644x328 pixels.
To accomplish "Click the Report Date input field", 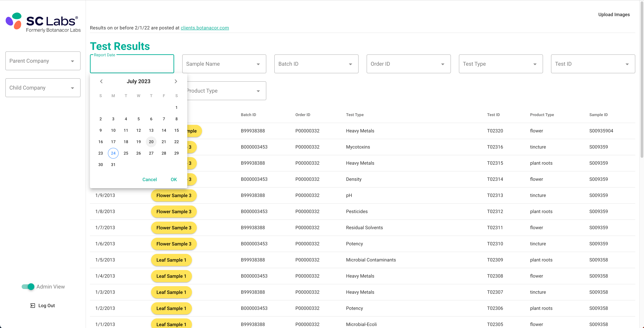I will click(x=132, y=64).
